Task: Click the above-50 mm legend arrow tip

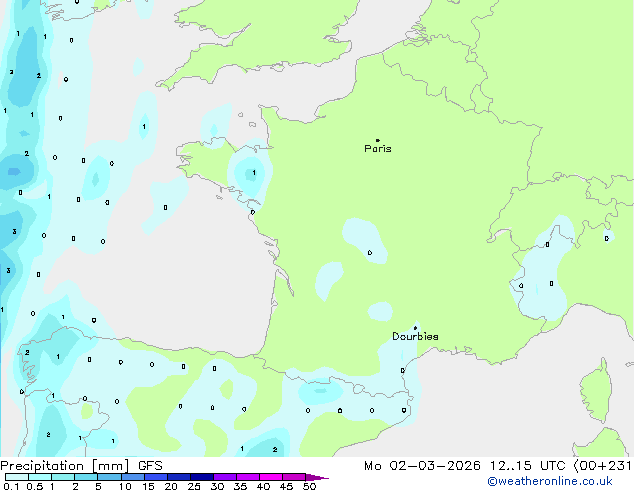Action: [x=317, y=477]
